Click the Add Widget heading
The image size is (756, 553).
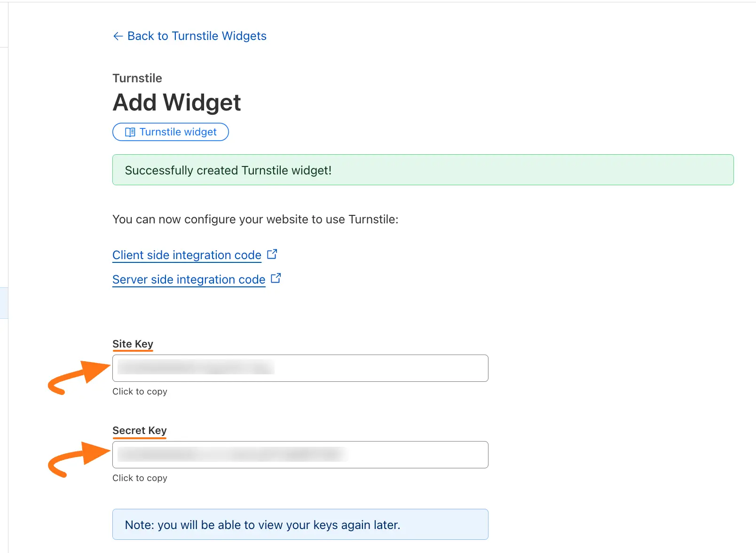point(177,103)
